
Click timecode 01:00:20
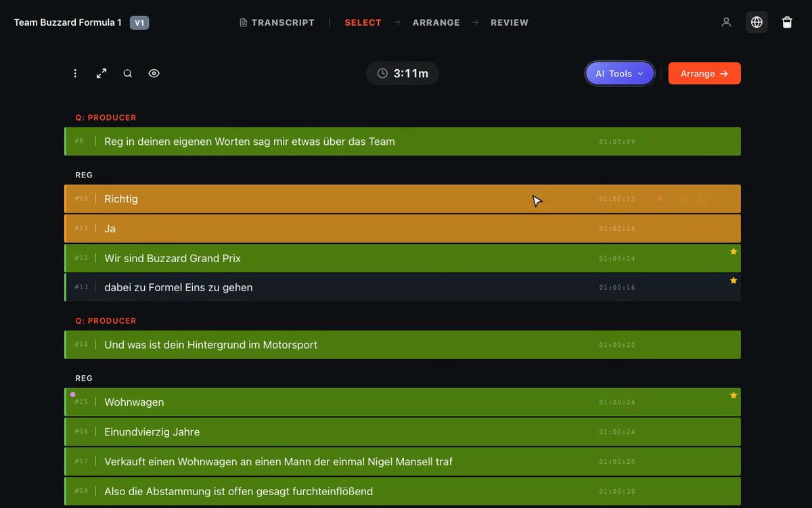tap(617, 345)
